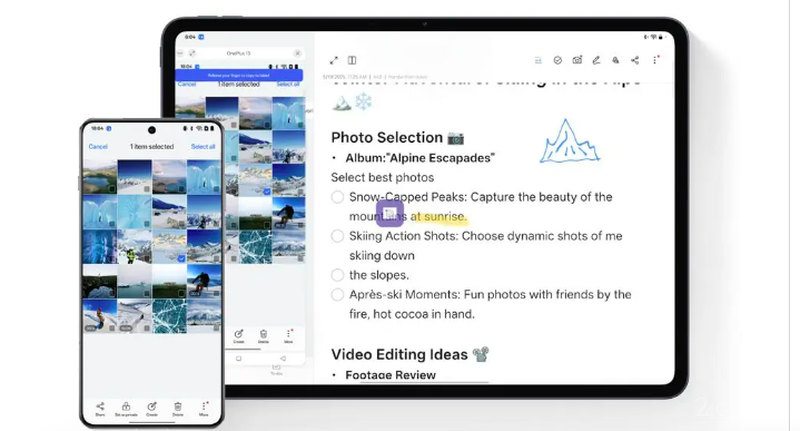Image resolution: width=800 pixels, height=431 pixels.
Task: Check the Après-ski Moments circle
Action: pos(337,294)
